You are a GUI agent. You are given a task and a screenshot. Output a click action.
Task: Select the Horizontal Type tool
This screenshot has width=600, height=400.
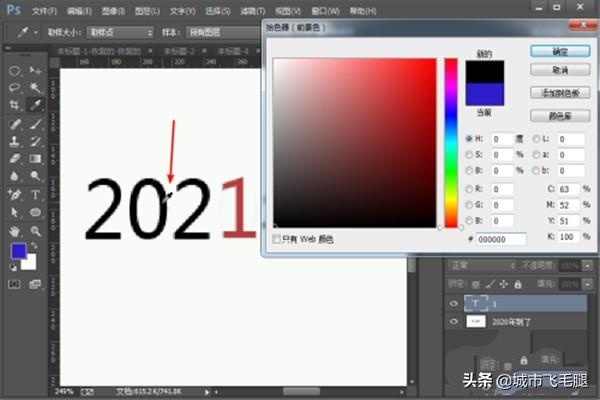pyautogui.click(x=36, y=194)
